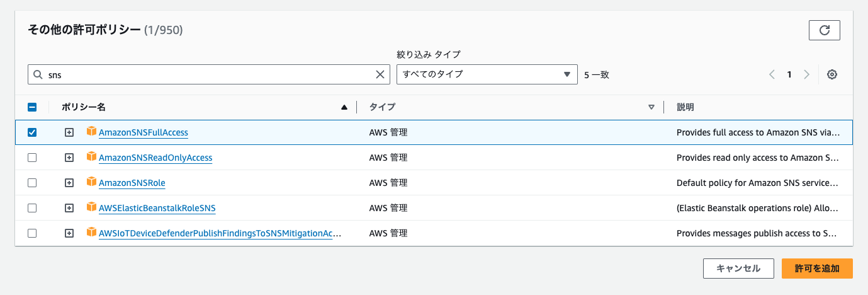The width and height of the screenshot is (868, 295).
Task: Click the ポリシー名 column header
Action: 84,107
